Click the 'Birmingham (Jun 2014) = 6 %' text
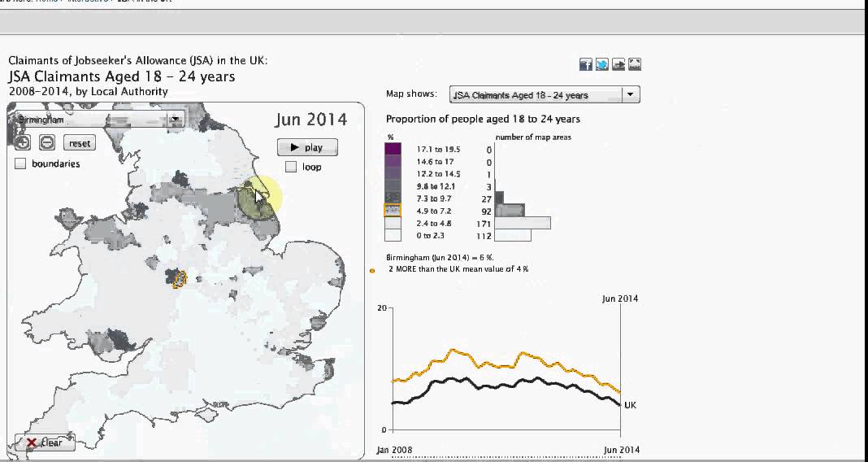The width and height of the screenshot is (868, 462). 440,258
